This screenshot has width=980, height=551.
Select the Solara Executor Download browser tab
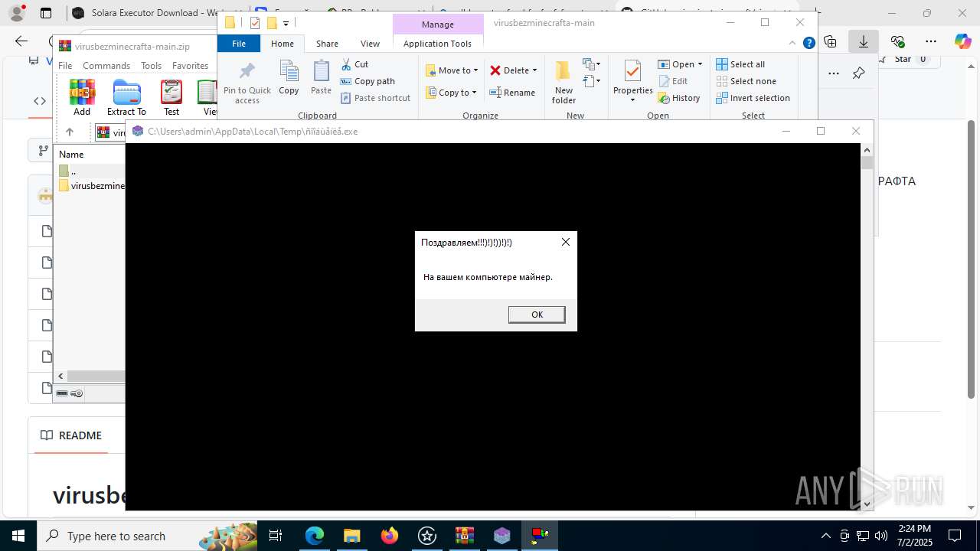[x=145, y=13]
